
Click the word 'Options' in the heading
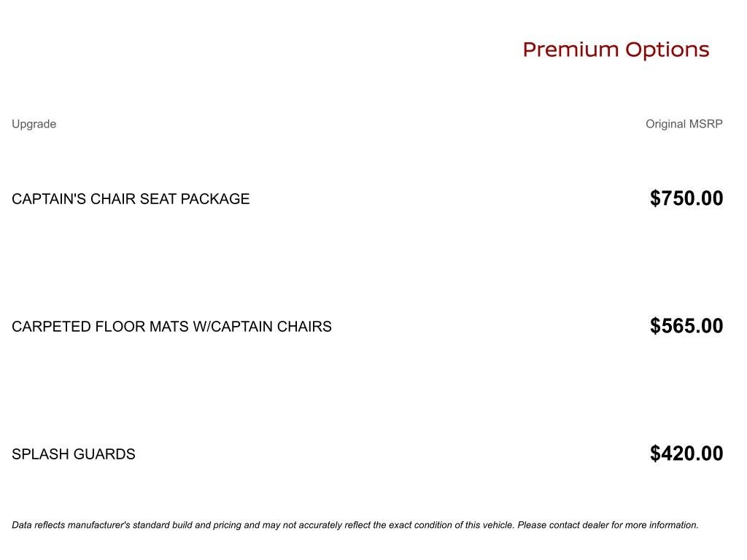pos(667,50)
